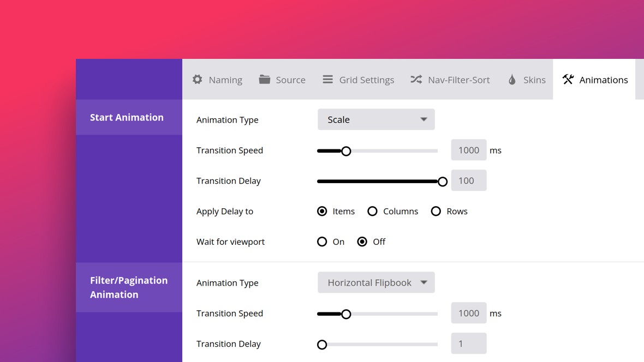Click the list icon beside Grid Settings
This screenshot has height=362, width=644.
coord(328,79)
